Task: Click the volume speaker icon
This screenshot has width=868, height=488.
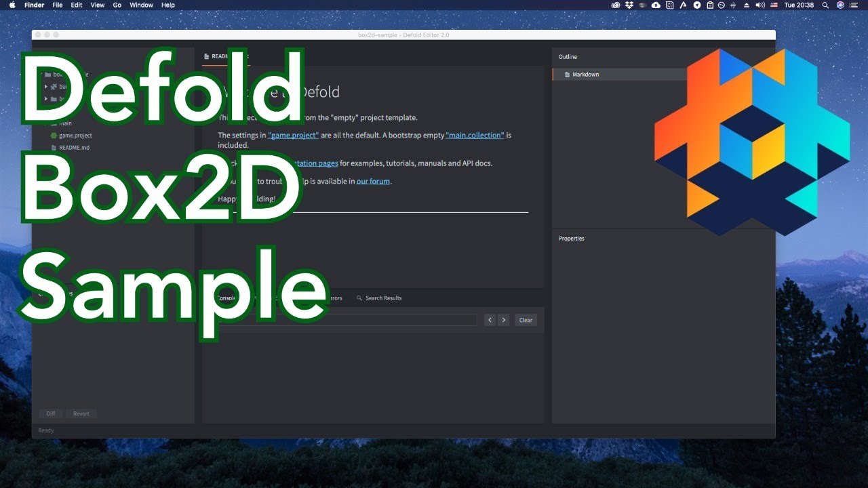Action: (760, 5)
